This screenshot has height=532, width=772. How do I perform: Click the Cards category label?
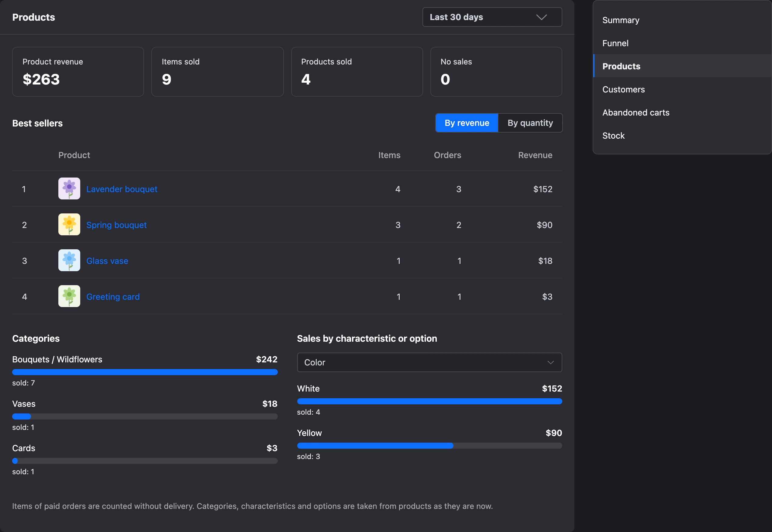point(24,448)
